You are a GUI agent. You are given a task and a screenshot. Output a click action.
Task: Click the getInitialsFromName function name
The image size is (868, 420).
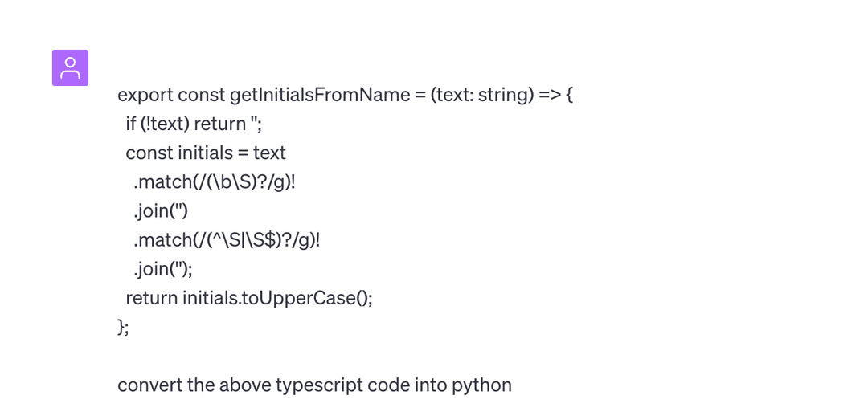click(x=320, y=95)
